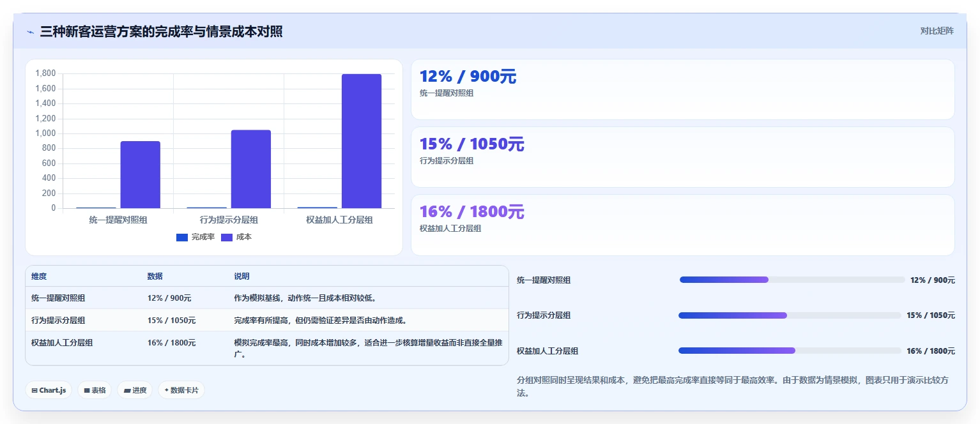
Task: Click the description starting 模拟完成率最高
Action: click(367, 348)
